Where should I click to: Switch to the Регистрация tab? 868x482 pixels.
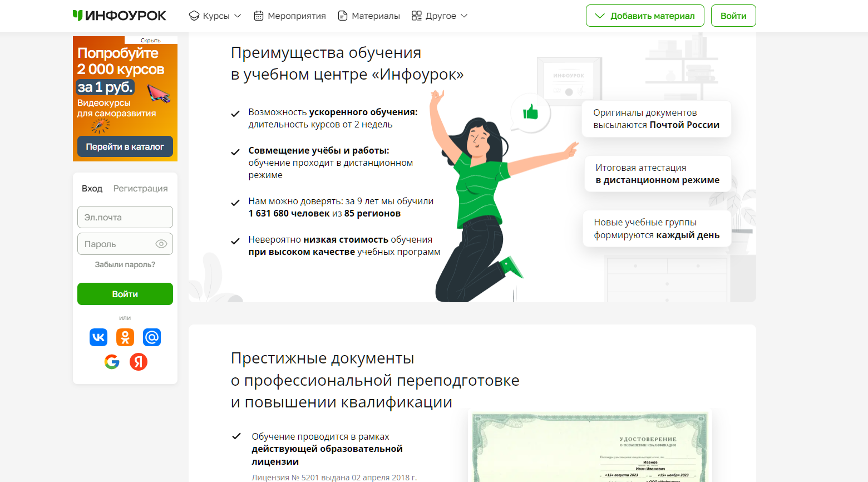click(x=140, y=189)
